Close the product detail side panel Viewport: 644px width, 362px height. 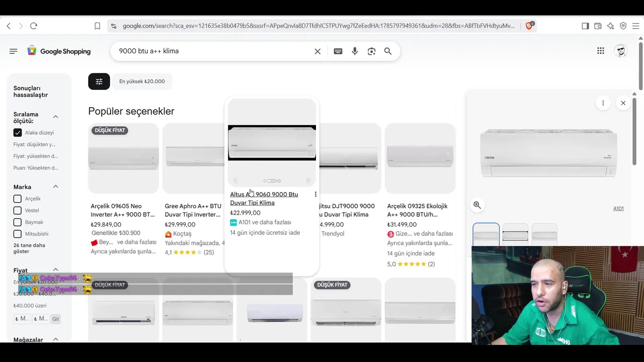point(623,103)
